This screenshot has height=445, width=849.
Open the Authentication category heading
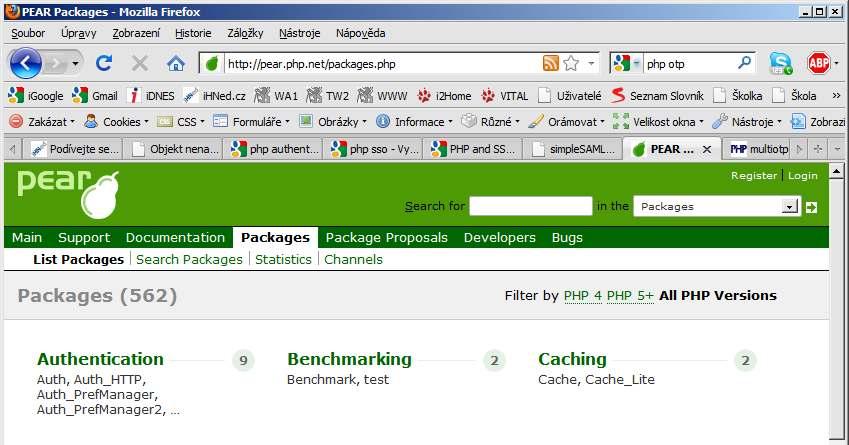100,359
